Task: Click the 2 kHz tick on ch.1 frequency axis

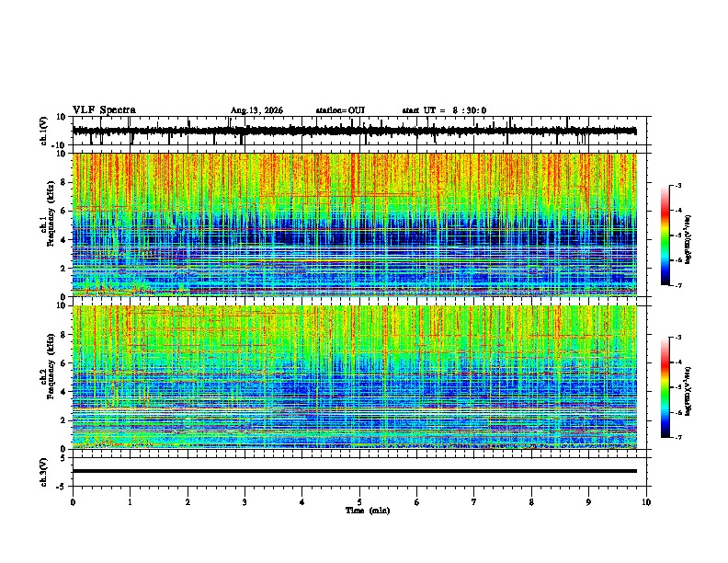Action: (63, 268)
